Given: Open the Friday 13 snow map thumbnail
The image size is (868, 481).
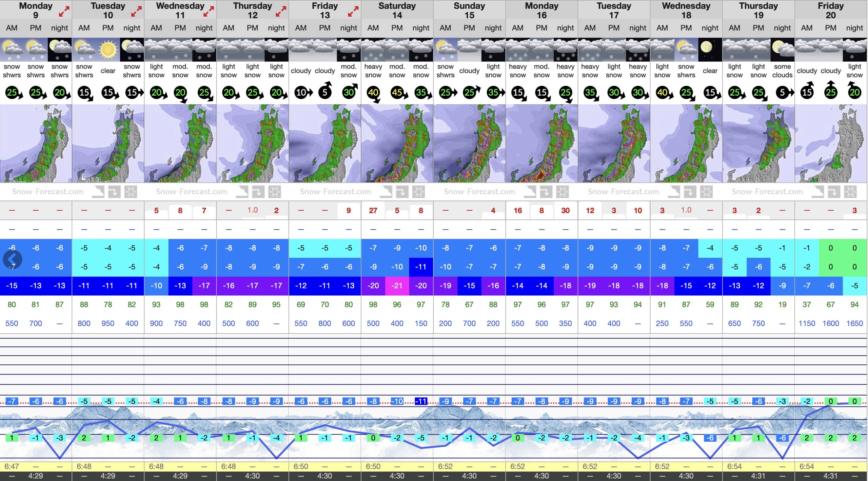Looking at the screenshot, I should (x=325, y=143).
